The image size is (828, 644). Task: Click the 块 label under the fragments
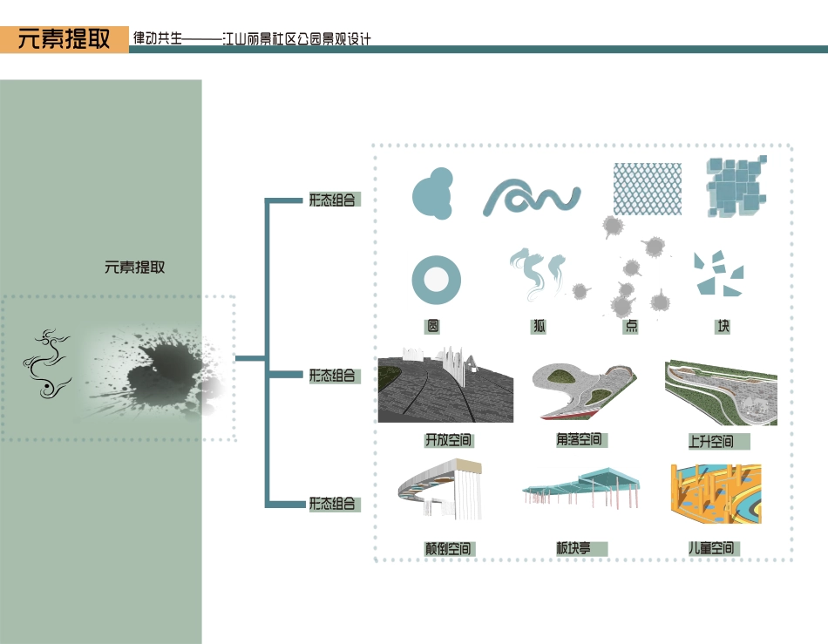[722, 327]
